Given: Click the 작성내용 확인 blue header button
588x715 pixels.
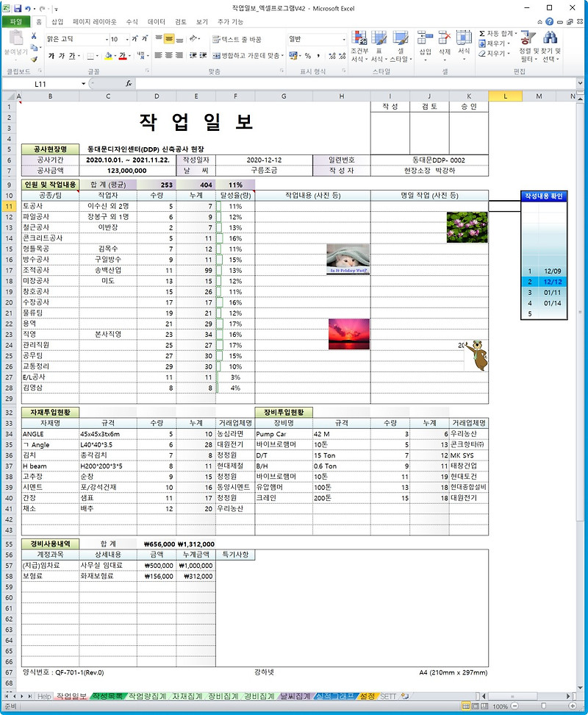Looking at the screenshot, I should point(544,196).
